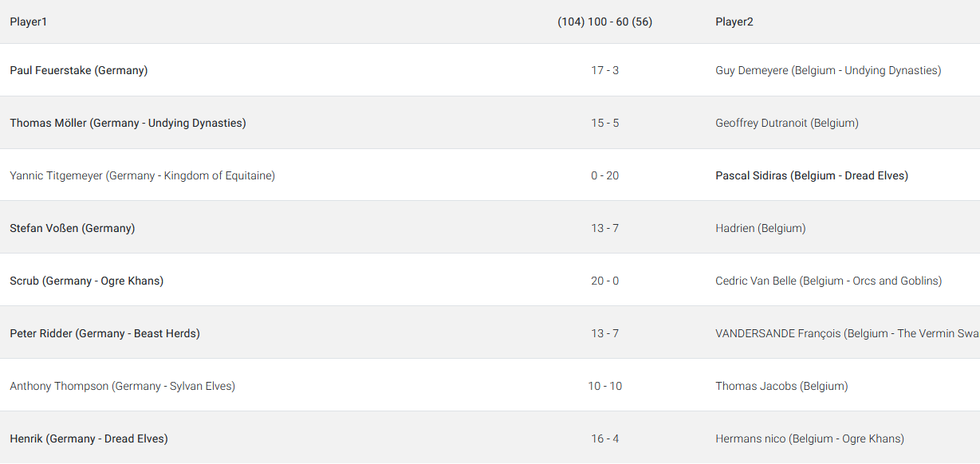Screen dimensions: 980x464
Task: Select Stefan Voßen (Germany)
Action: tap(73, 228)
